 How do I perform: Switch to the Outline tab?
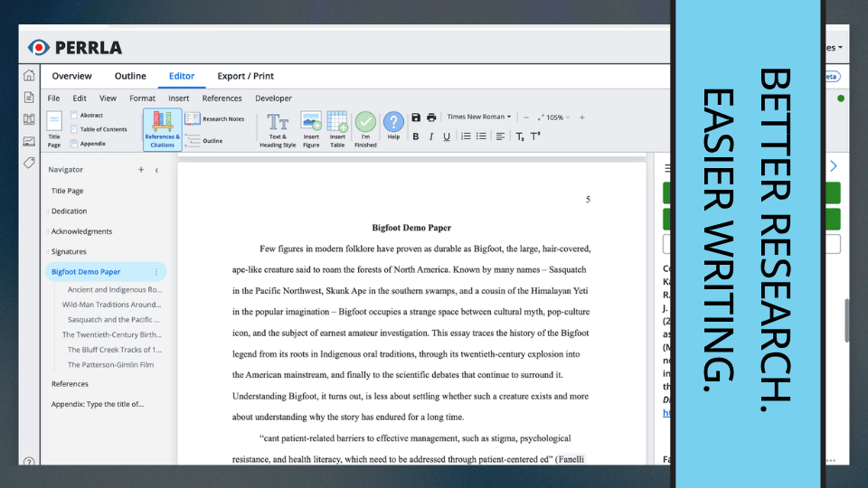[130, 76]
